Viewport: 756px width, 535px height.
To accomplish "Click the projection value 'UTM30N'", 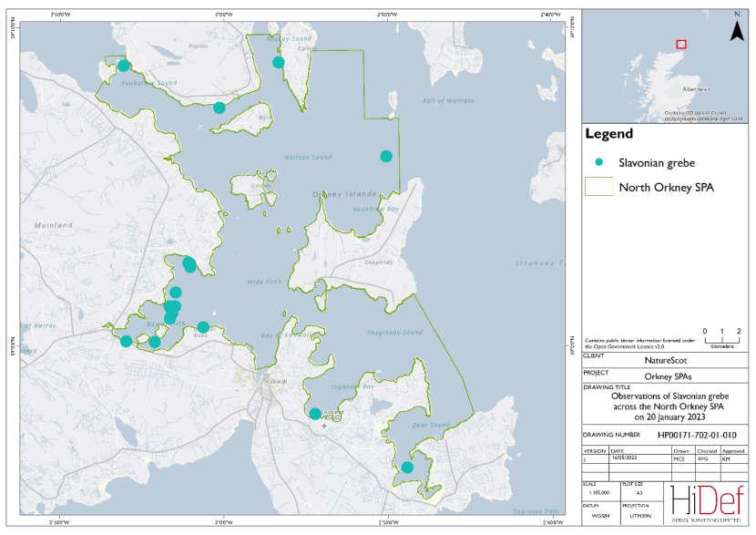I will (x=640, y=516).
